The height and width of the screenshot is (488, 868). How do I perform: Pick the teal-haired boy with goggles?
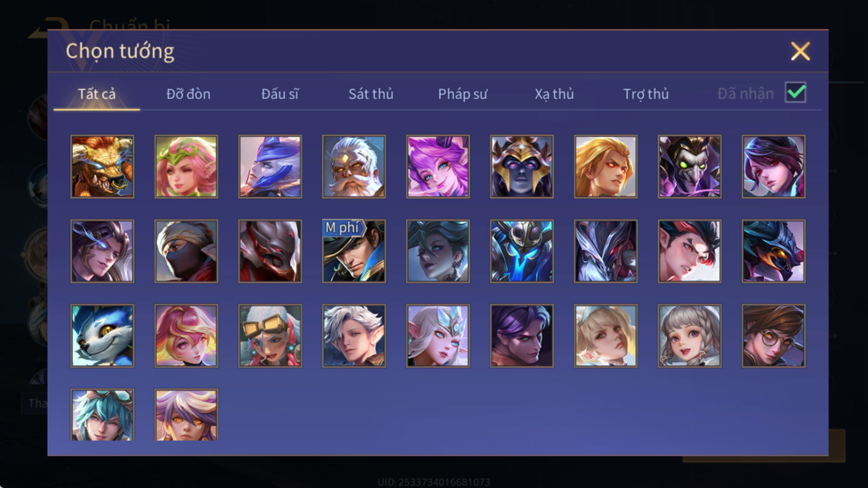click(102, 414)
